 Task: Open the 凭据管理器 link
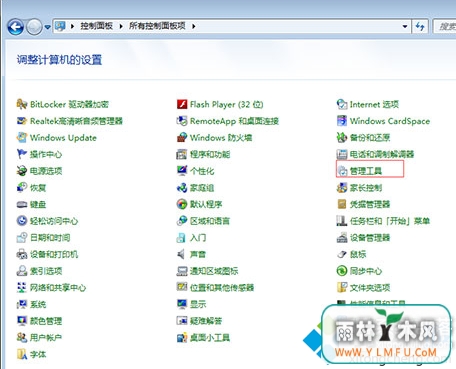[370, 204]
